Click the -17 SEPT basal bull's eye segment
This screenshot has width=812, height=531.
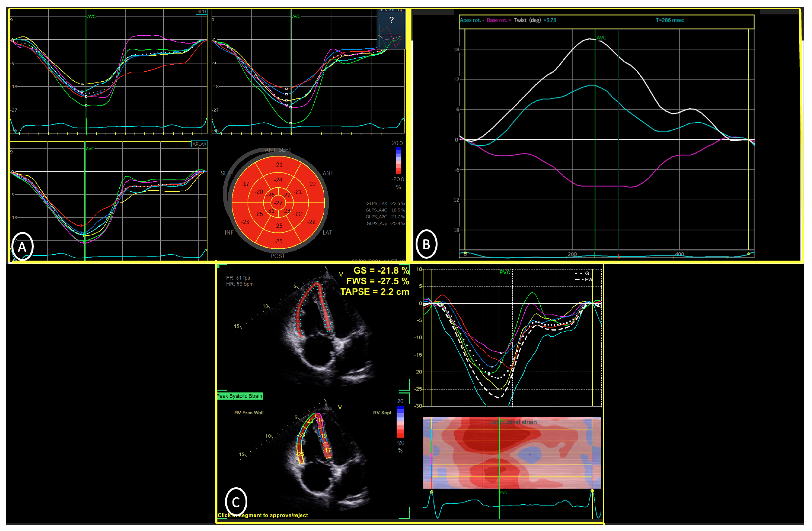(245, 184)
